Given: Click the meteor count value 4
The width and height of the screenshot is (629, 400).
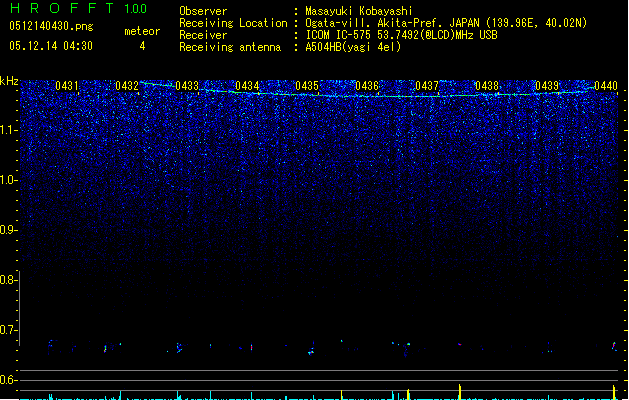Looking at the screenshot, I should pos(142,46).
